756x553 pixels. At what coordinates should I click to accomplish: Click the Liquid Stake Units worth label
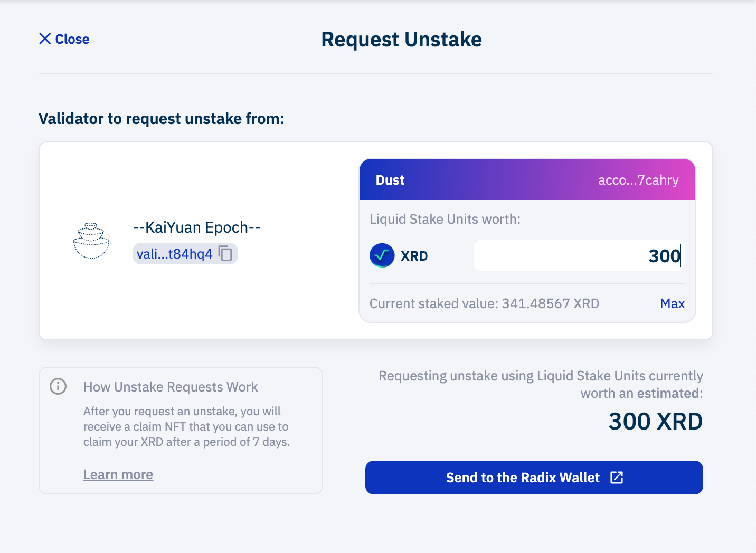point(445,219)
